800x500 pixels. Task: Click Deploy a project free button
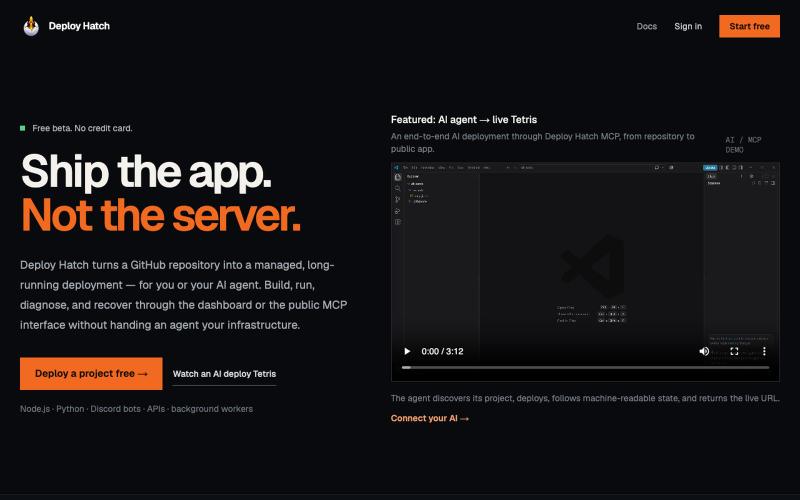[91, 373]
